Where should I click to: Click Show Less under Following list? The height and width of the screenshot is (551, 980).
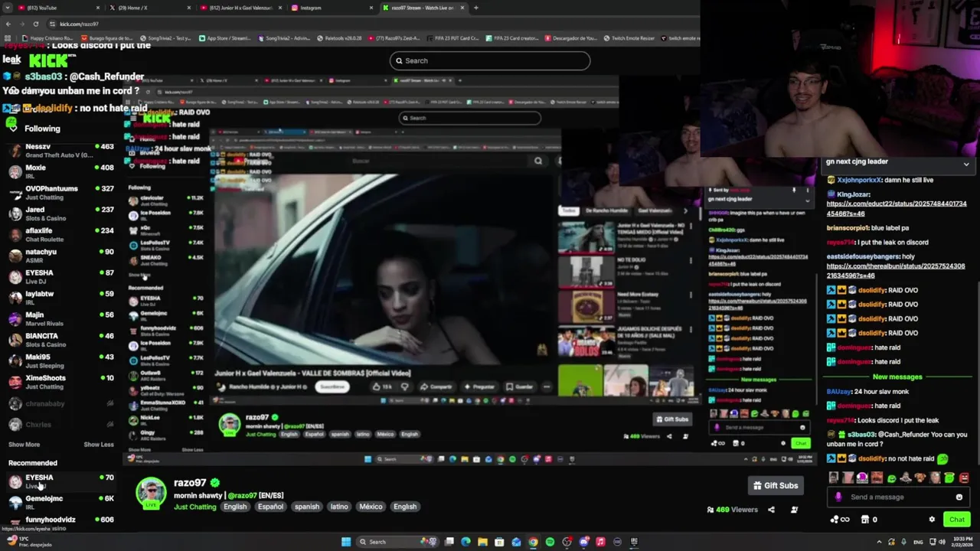[x=99, y=445]
